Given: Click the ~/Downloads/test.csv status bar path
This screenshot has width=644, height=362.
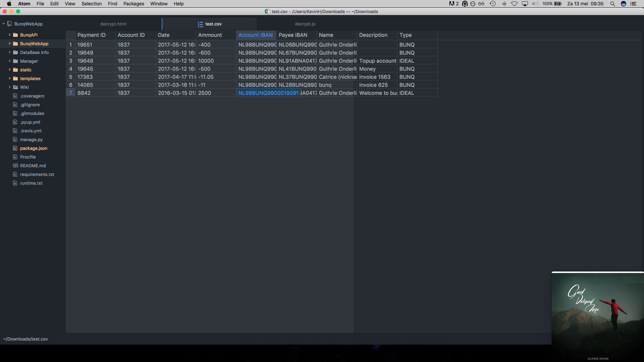Looking at the screenshot, I should point(25,339).
